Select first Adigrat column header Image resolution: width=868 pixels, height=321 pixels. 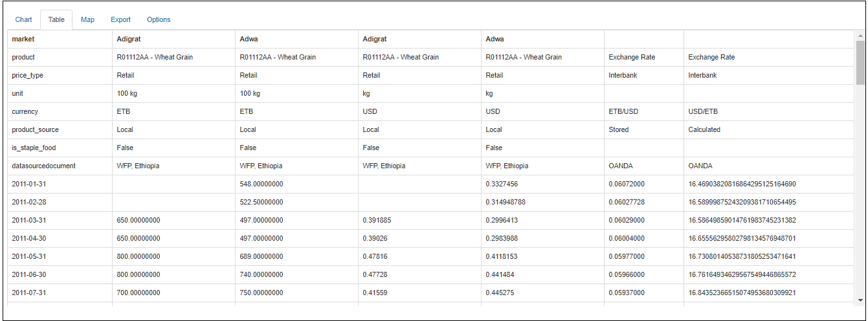(x=129, y=39)
